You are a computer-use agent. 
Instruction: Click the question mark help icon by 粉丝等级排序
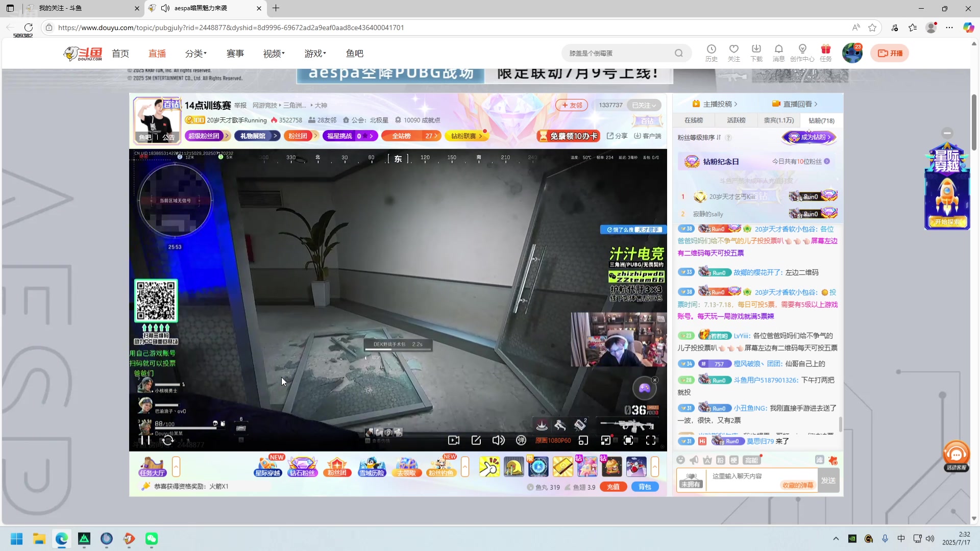[728, 137]
